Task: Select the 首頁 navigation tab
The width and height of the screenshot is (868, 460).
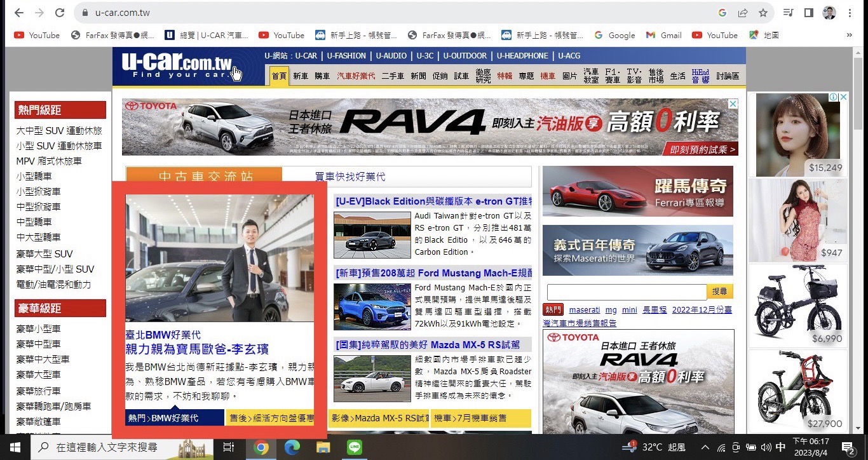Action: click(279, 76)
